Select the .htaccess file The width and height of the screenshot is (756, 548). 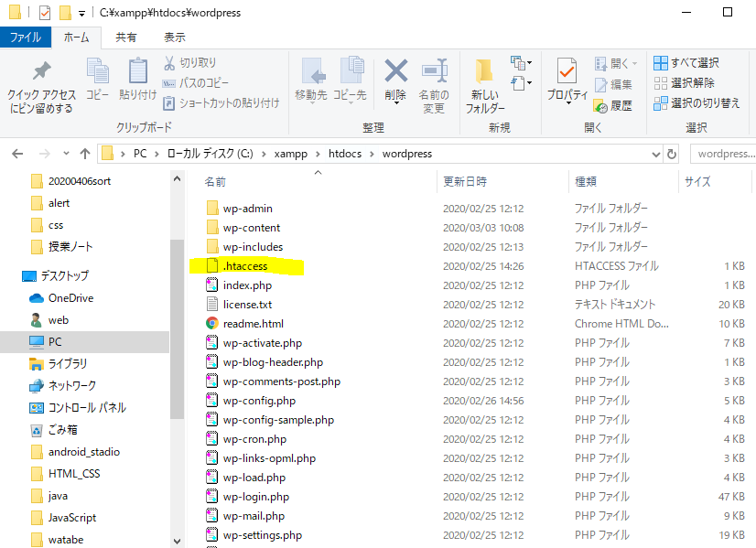[245, 266]
